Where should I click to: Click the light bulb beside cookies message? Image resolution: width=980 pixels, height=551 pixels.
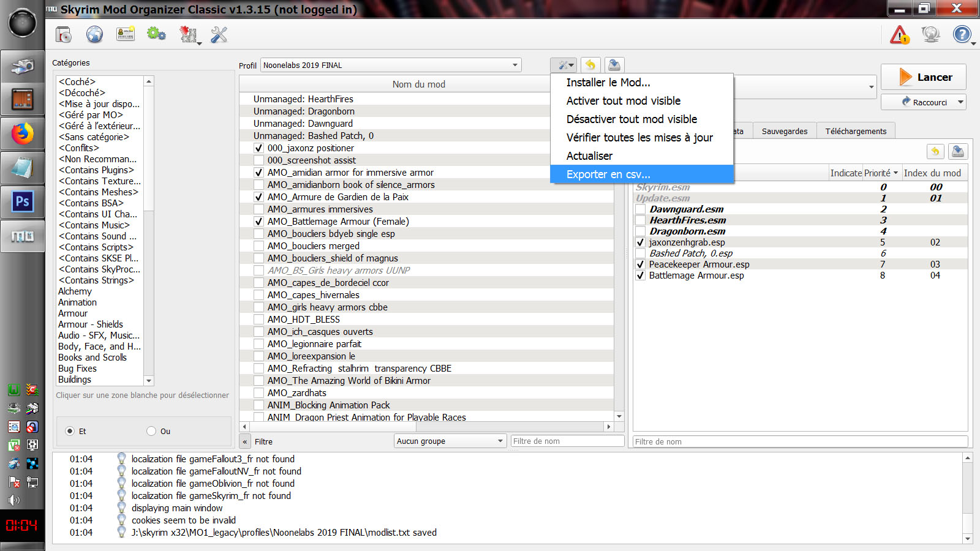coord(121,520)
